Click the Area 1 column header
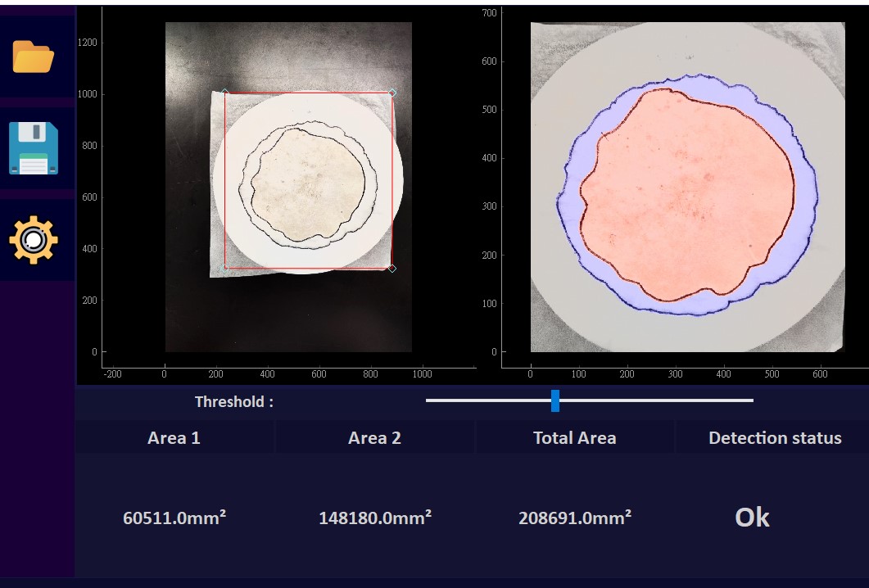 pos(174,438)
